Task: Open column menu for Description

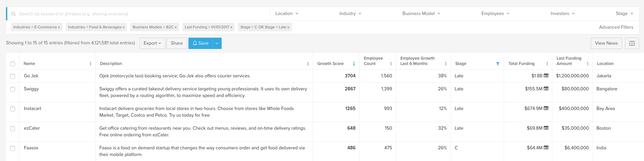Action: [308, 64]
